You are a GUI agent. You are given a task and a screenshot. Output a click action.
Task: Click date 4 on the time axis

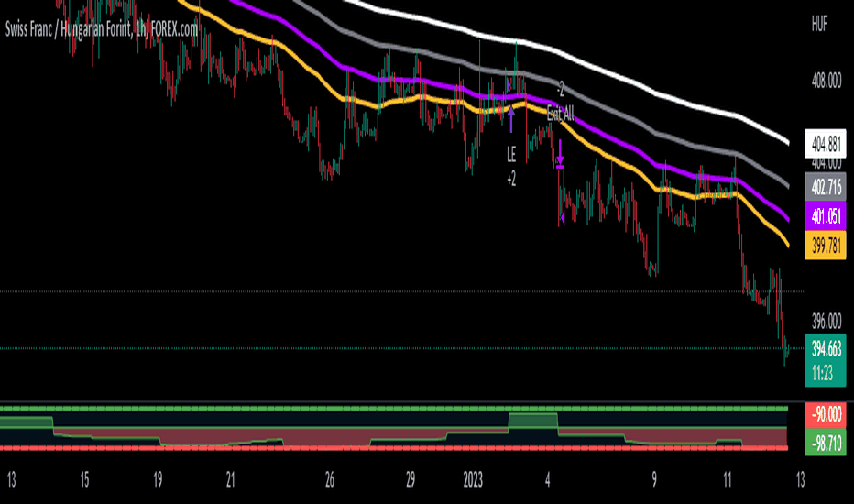coord(547,480)
